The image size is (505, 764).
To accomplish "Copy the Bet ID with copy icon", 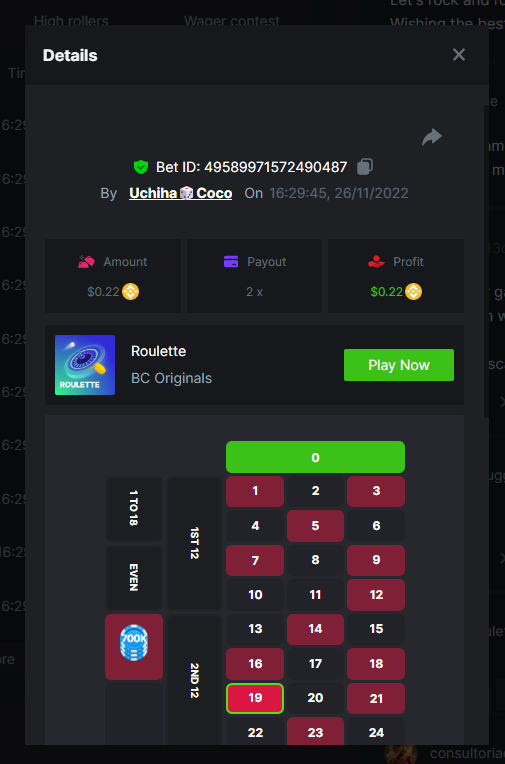I will coord(365,167).
